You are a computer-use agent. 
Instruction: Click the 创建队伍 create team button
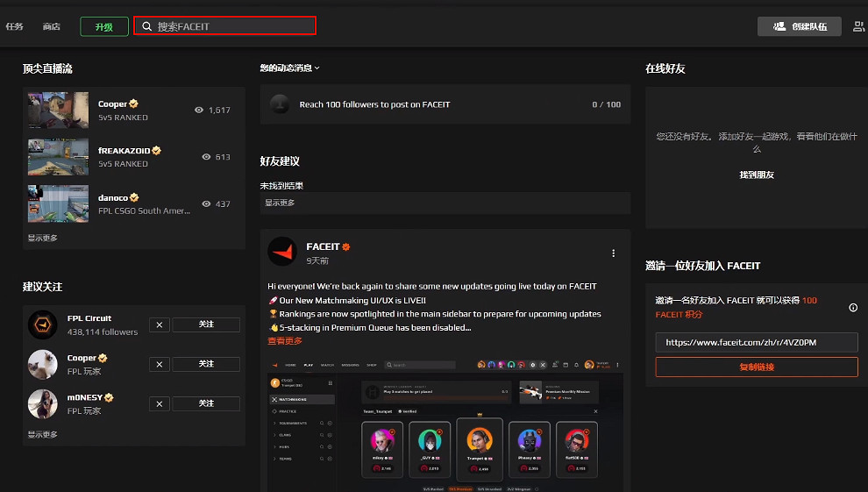click(x=800, y=26)
